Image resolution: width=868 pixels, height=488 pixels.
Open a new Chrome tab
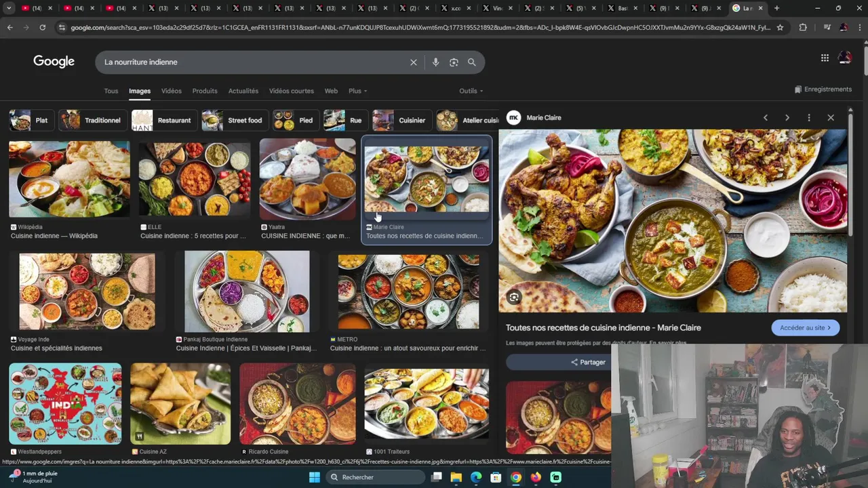(776, 8)
